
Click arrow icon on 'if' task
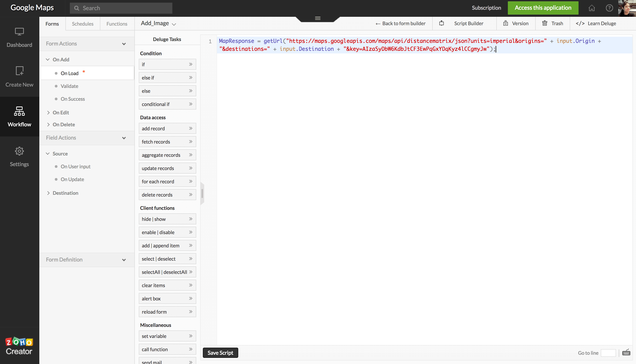pyautogui.click(x=190, y=64)
